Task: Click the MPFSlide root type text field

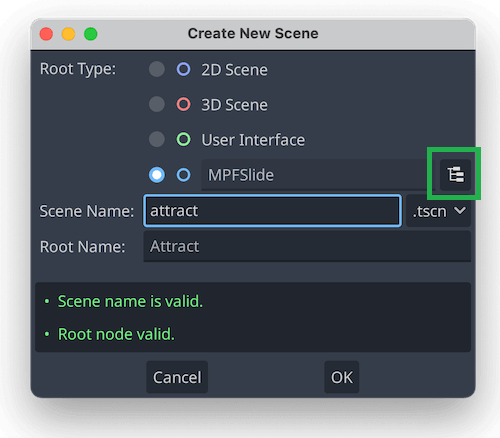Action: coord(318,175)
